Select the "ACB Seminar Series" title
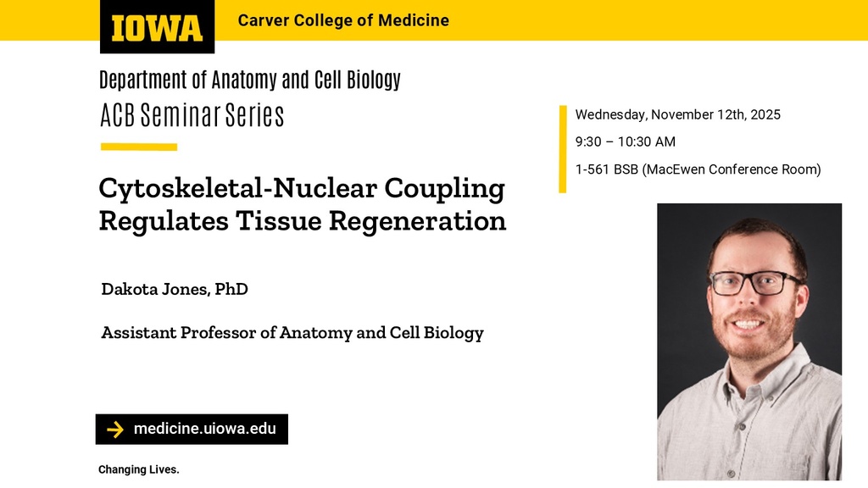Viewport: 868px width, 488px height. pos(192,115)
